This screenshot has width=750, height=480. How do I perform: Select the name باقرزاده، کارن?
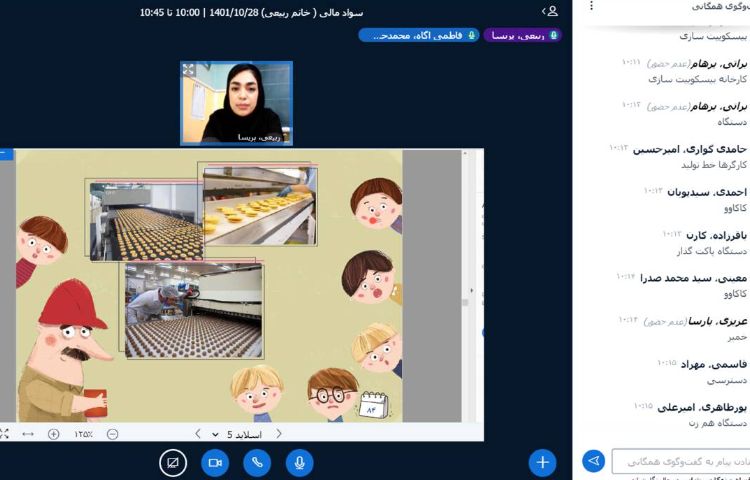pyautogui.click(x=716, y=235)
